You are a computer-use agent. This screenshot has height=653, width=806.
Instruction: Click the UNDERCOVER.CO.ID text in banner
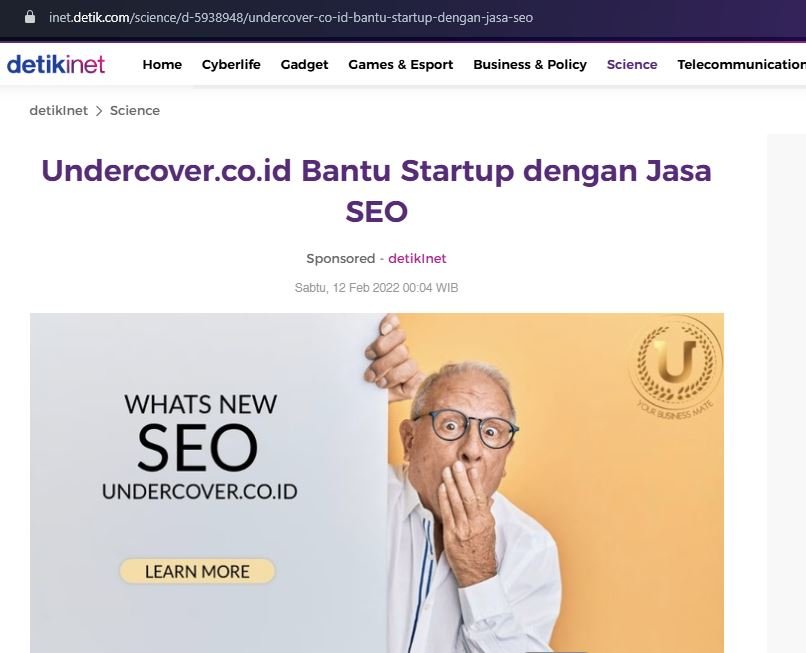199,492
